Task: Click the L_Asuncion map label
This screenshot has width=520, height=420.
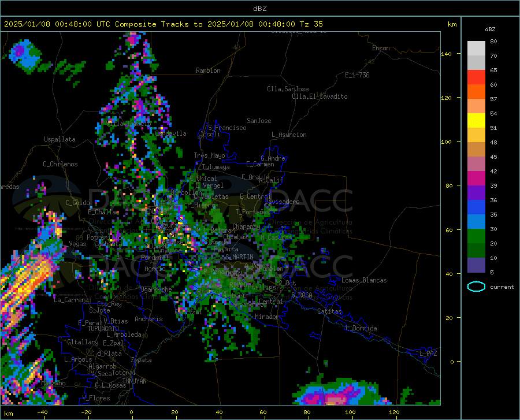Action: pyautogui.click(x=289, y=135)
